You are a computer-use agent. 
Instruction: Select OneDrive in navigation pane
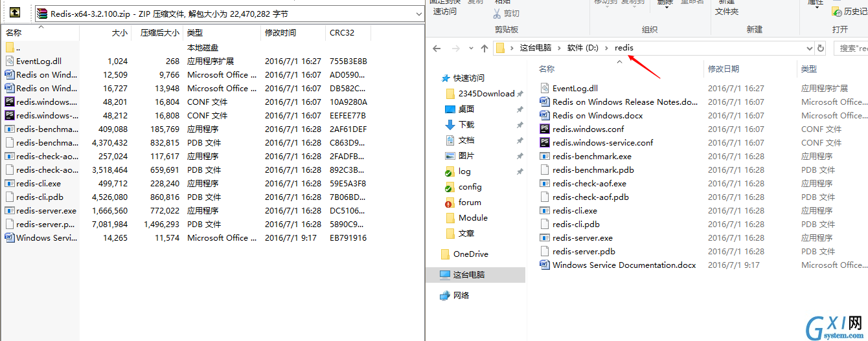471,254
